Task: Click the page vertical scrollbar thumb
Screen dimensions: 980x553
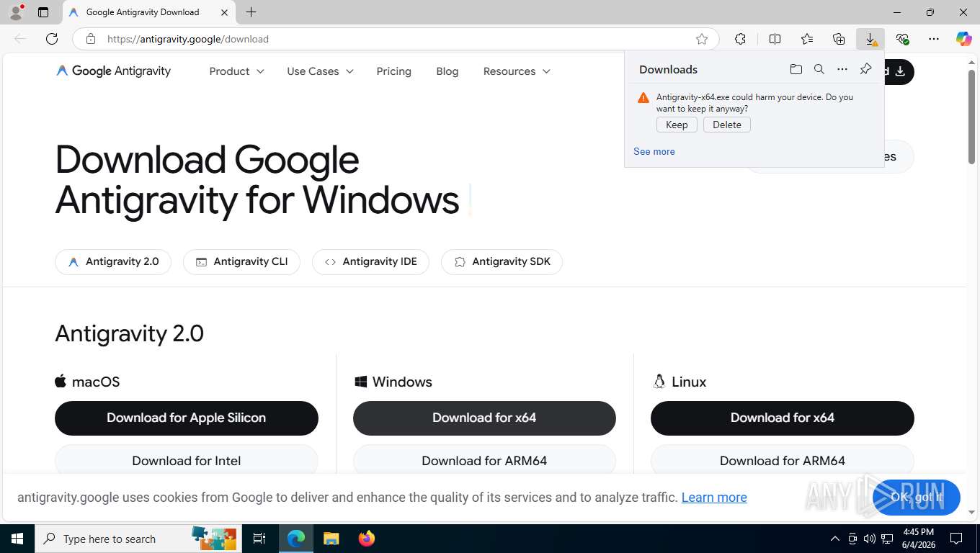Action: pyautogui.click(x=972, y=115)
